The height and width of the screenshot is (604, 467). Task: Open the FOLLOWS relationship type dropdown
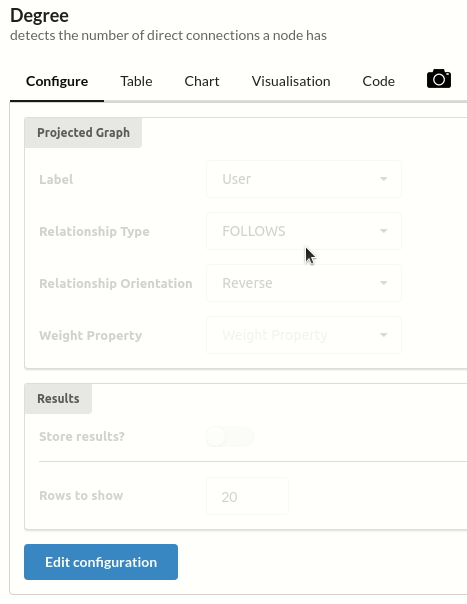304,231
